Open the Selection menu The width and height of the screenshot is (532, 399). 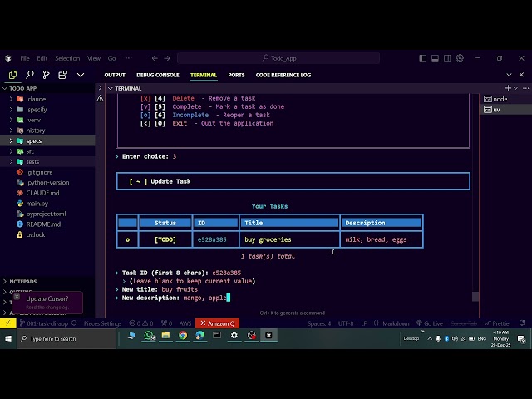67,58
